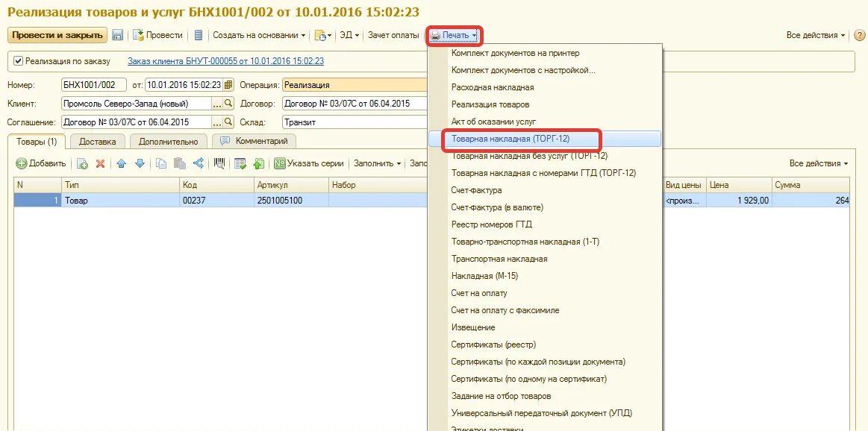Open Заказ клиента БНУТ-000055 link
The image size is (868, 431).
pyautogui.click(x=226, y=61)
